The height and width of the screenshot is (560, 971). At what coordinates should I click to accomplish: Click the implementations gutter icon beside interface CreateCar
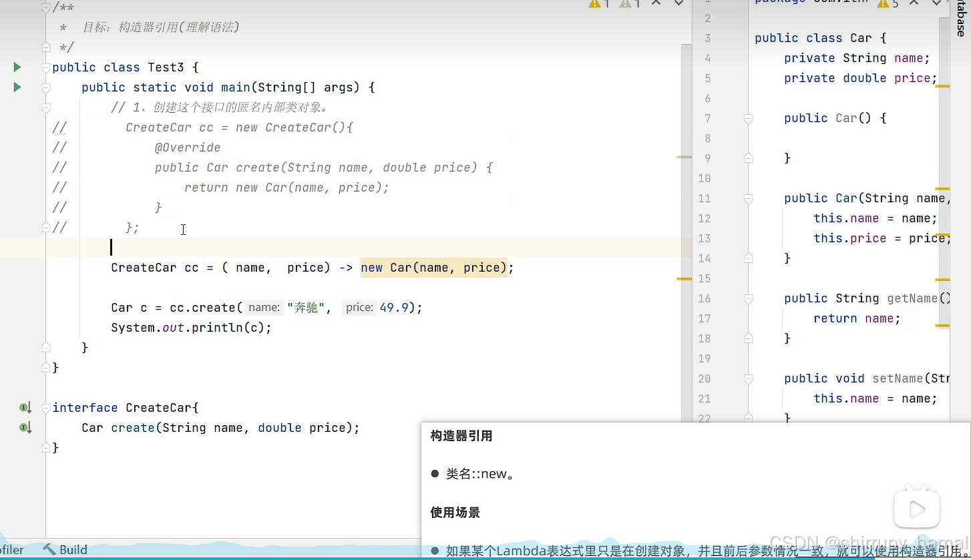pos(25,407)
